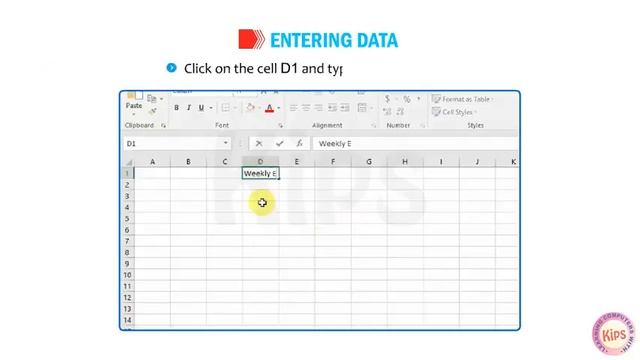Select column F header
This screenshot has width=640, height=360.
333,162
